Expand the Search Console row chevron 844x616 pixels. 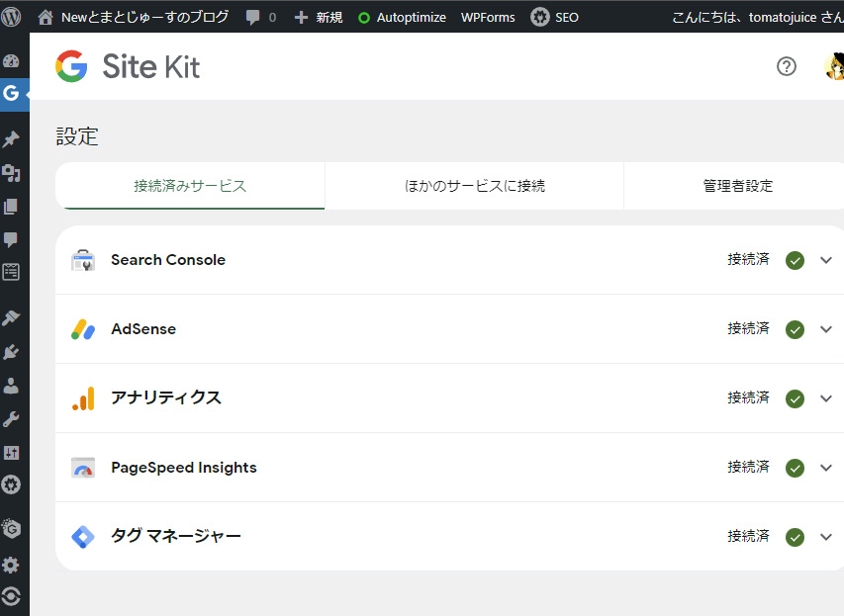(x=826, y=260)
